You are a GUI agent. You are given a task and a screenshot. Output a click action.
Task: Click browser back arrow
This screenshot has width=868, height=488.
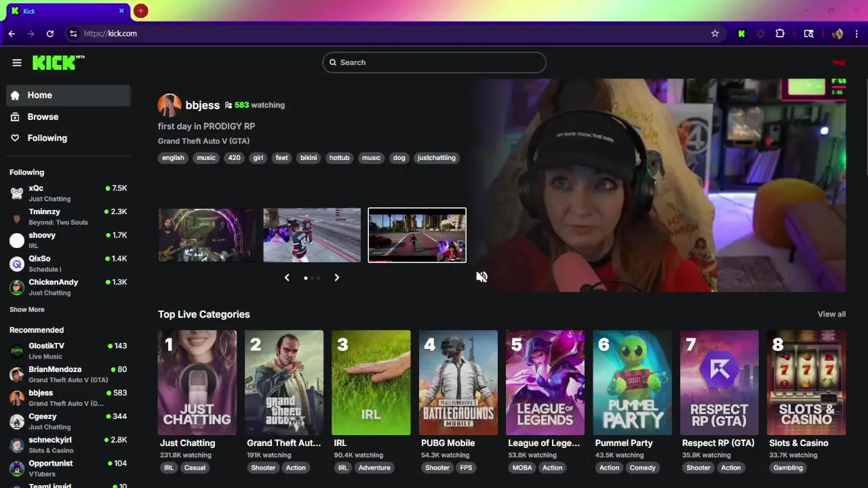point(12,33)
